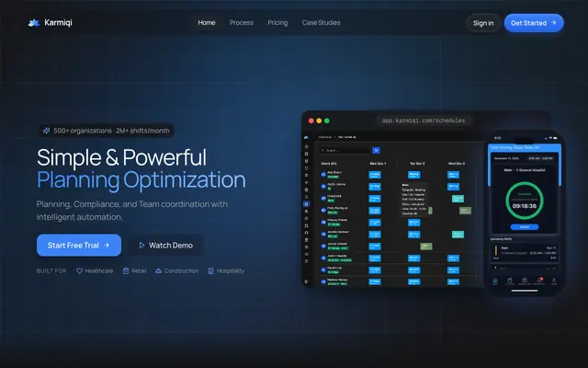Open the Case Studies page

pyautogui.click(x=321, y=22)
